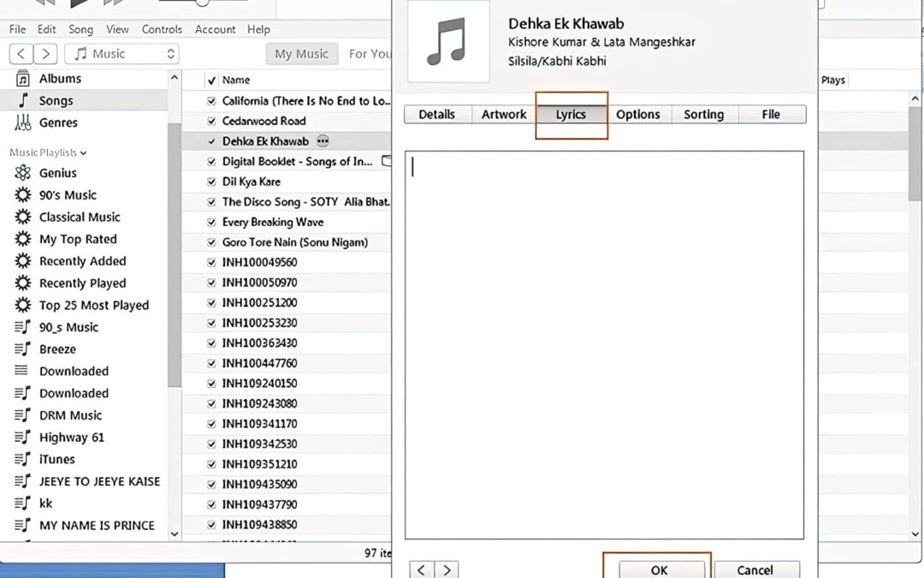Uncheck The Disco Song - SOTY checkbox

211,202
